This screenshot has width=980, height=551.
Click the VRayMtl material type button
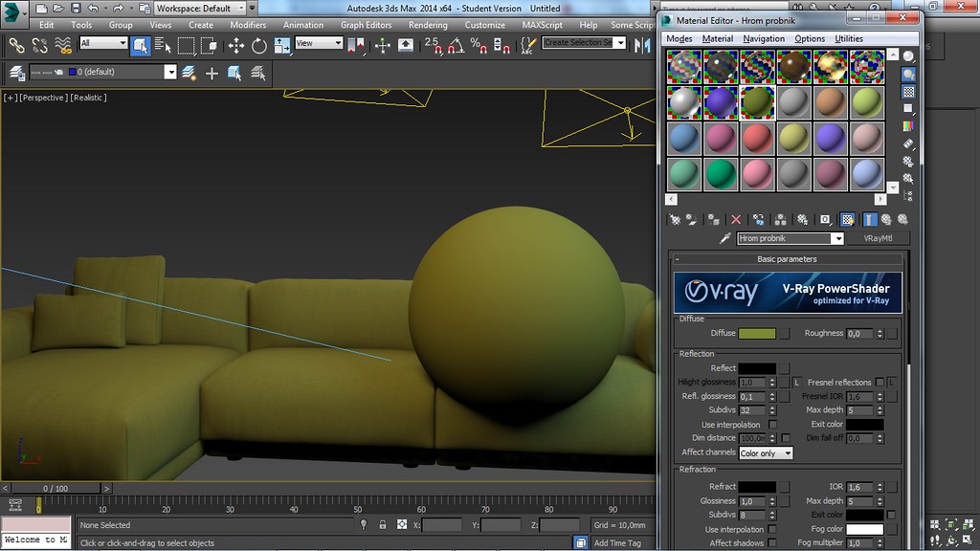point(880,238)
